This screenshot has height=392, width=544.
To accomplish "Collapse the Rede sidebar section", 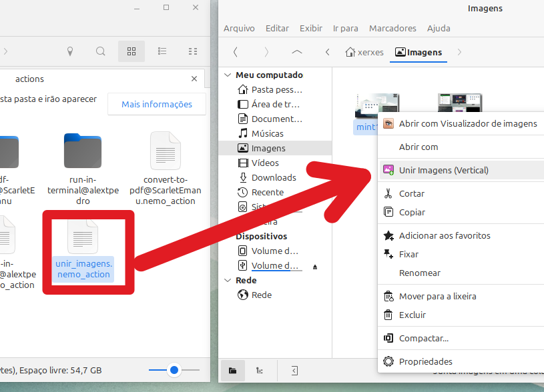I will pos(228,281).
